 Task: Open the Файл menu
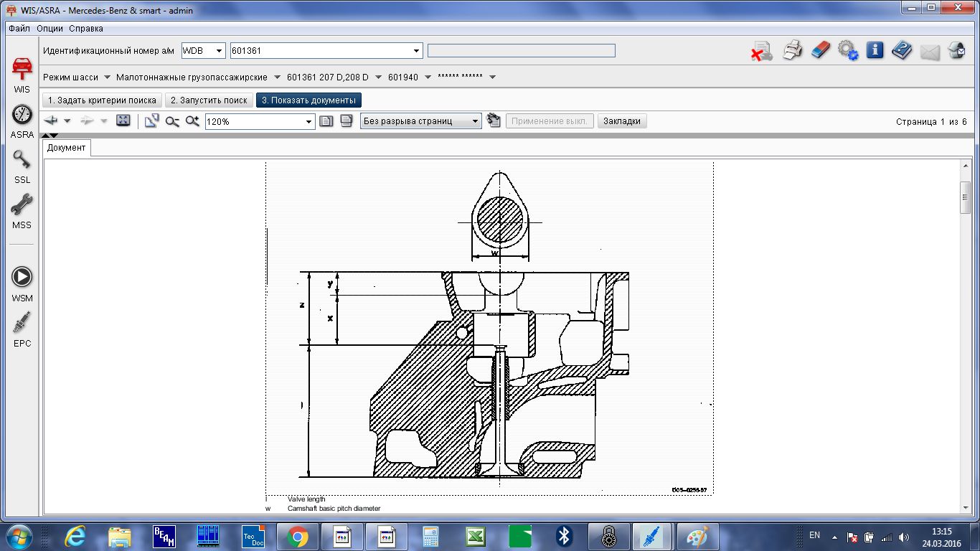19,29
